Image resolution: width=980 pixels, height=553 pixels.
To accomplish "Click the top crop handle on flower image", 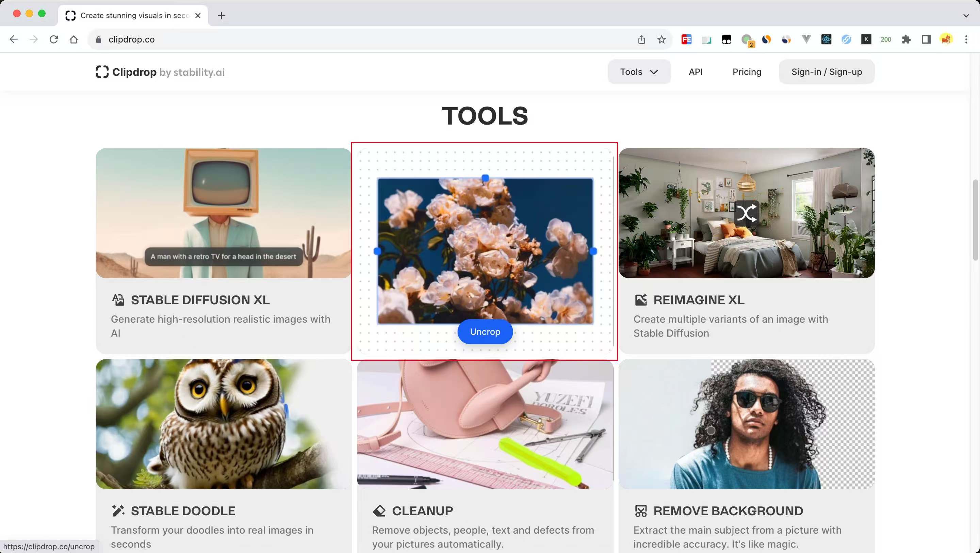I will coord(485,178).
